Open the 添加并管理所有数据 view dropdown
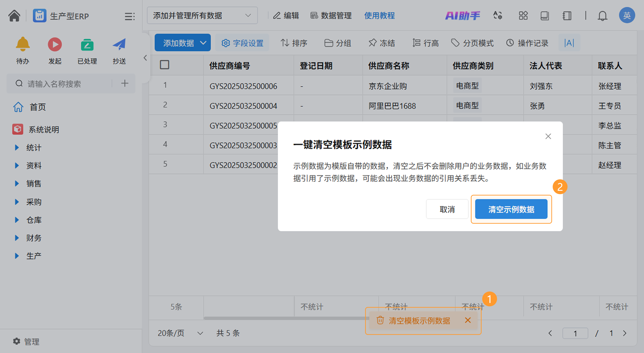The width and height of the screenshot is (644, 353). [202, 15]
